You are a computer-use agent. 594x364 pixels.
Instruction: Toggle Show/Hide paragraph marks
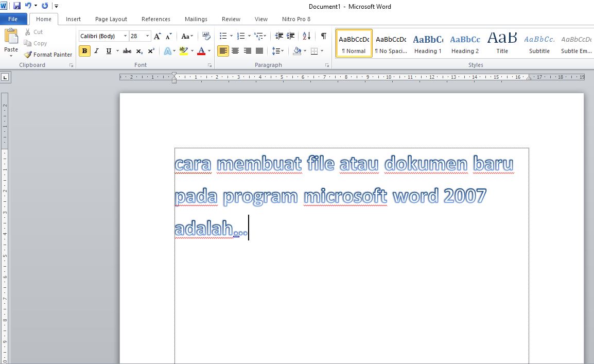click(x=324, y=36)
